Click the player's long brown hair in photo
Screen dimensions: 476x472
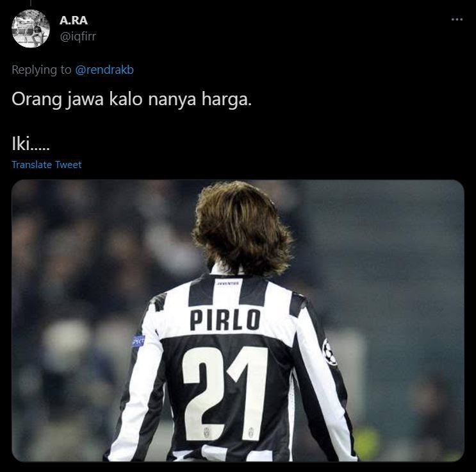click(242, 227)
